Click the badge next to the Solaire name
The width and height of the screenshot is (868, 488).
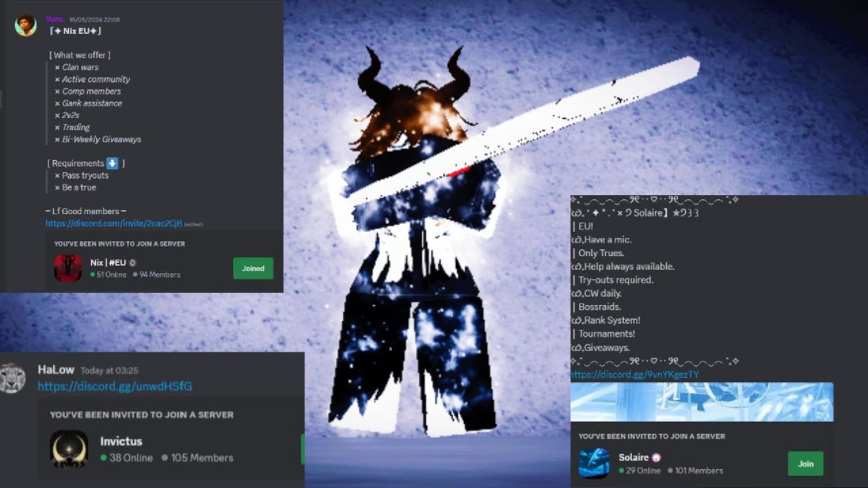[656, 457]
